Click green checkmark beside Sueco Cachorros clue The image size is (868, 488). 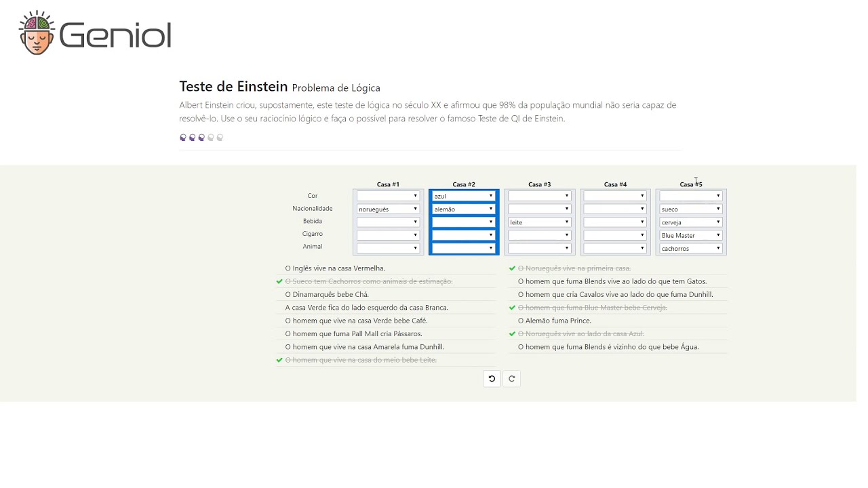pos(279,281)
